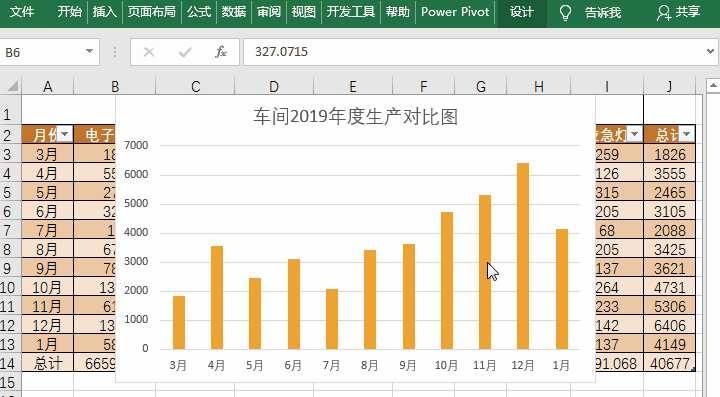Click the 告诉我 search box
720x397 pixels.
[603, 12]
